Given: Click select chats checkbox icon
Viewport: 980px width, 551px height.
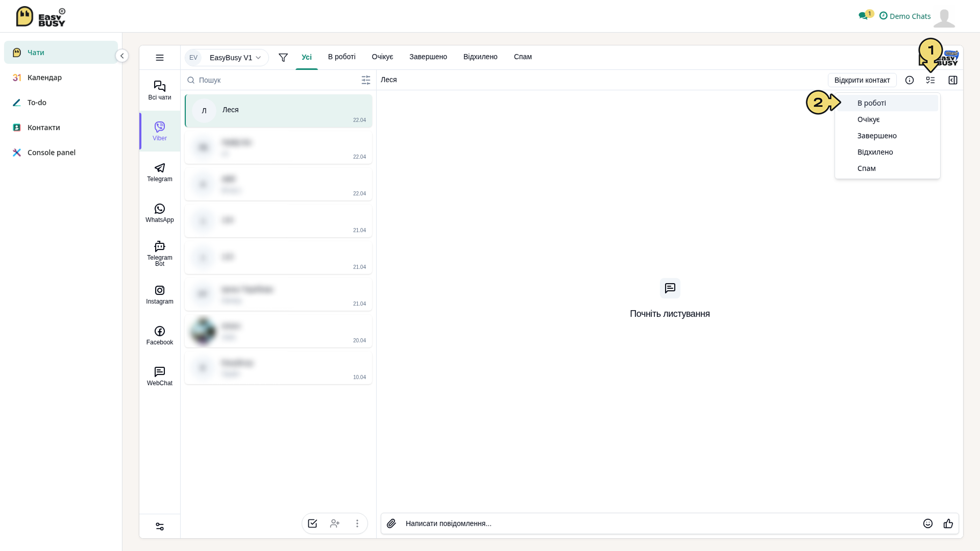Looking at the screenshot, I should point(312,523).
